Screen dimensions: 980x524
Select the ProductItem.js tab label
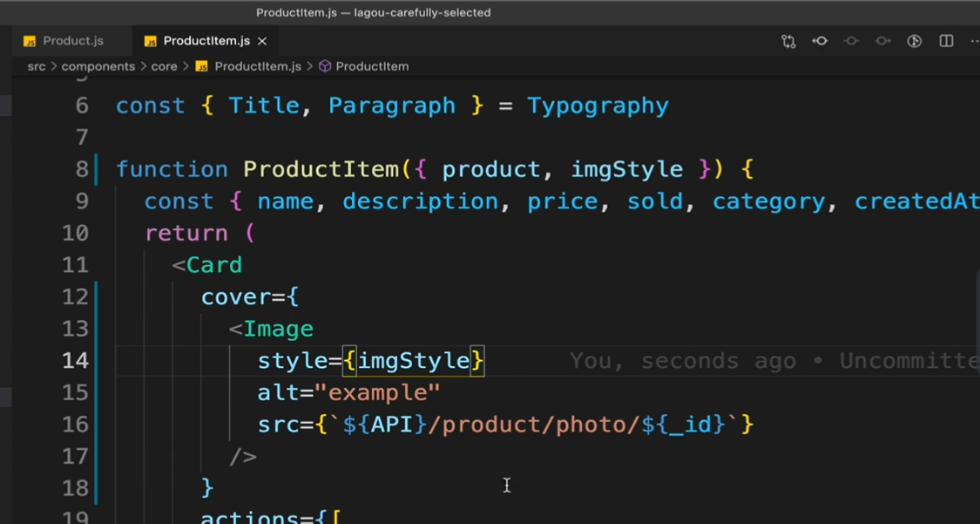pos(206,41)
